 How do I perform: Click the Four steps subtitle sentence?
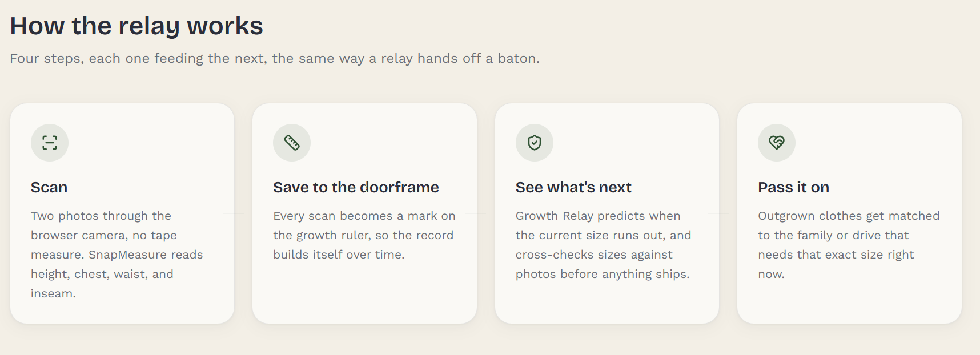click(275, 58)
